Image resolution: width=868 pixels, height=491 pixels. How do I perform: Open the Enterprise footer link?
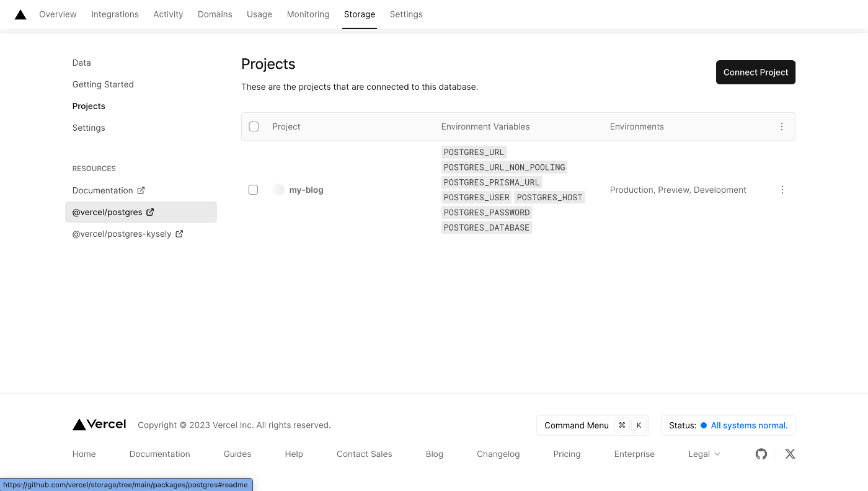coord(634,454)
